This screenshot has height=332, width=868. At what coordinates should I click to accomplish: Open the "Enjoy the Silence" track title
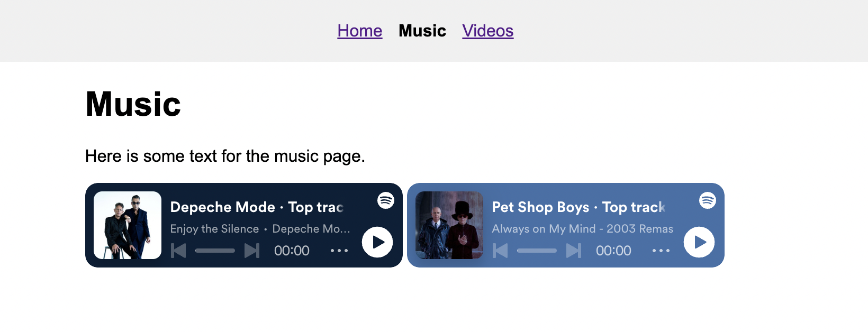tap(214, 229)
